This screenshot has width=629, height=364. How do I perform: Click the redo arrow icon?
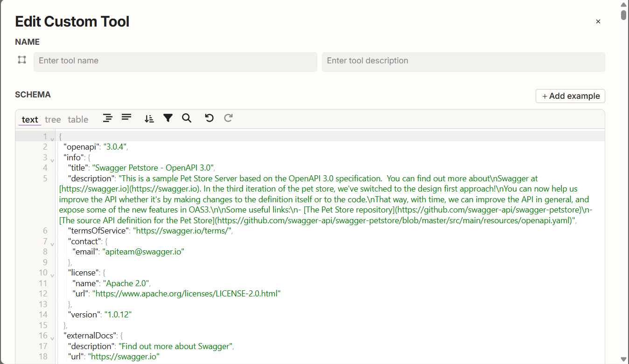coord(228,118)
